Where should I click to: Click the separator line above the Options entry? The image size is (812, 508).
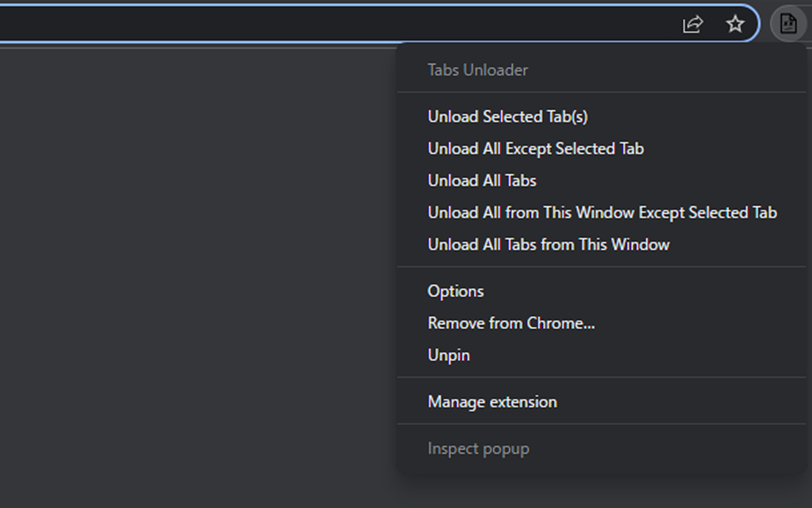pyautogui.click(x=601, y=267)
